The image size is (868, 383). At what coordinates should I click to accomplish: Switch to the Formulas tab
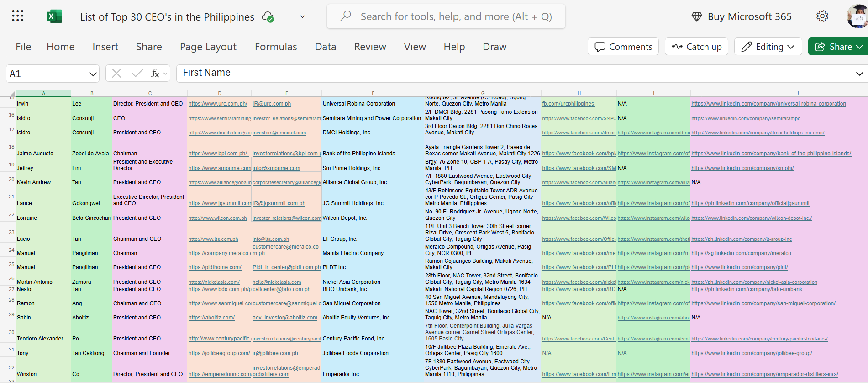point(276,47)
